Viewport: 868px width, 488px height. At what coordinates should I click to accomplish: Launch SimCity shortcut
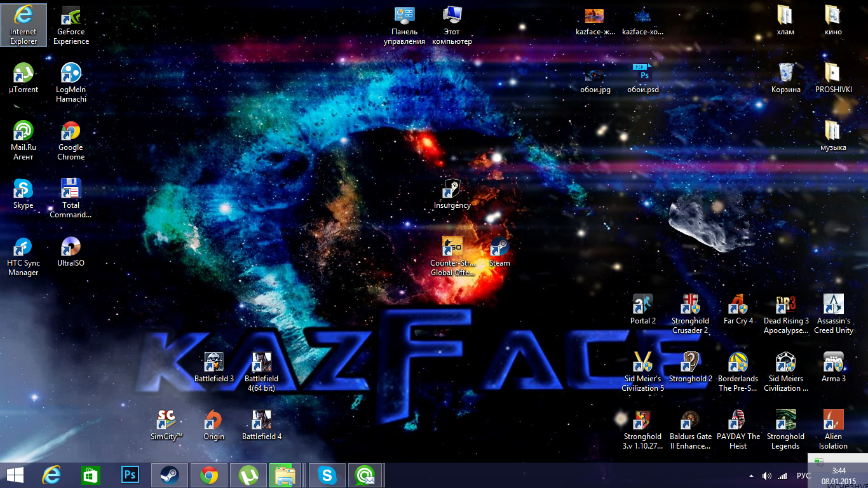pos(166,424)
